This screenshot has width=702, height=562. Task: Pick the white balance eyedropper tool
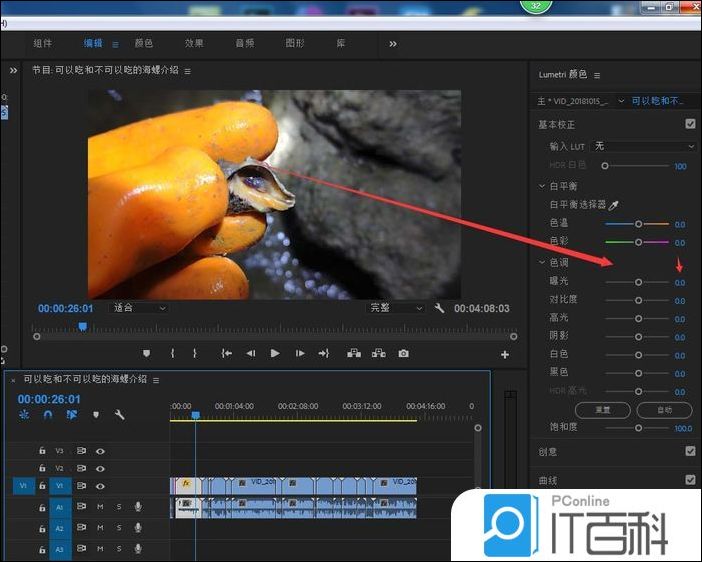point(615,204)
